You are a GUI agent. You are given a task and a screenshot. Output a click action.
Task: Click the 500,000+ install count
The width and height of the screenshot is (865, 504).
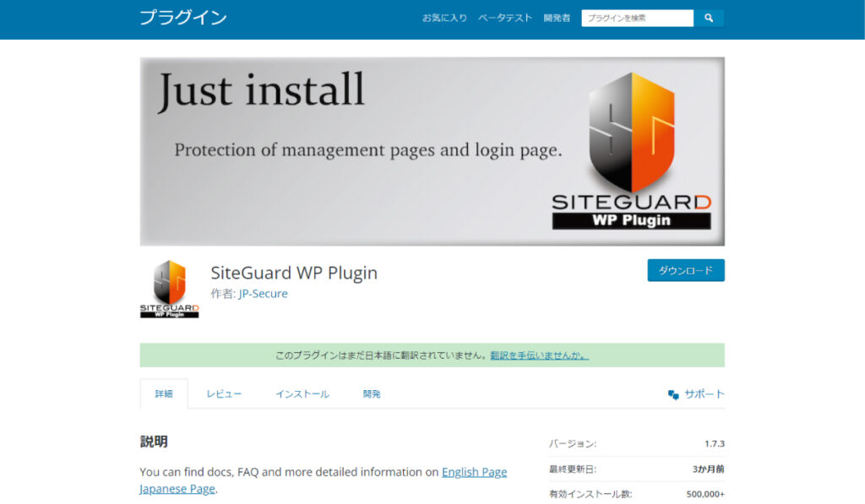click(x=705, y=494)
